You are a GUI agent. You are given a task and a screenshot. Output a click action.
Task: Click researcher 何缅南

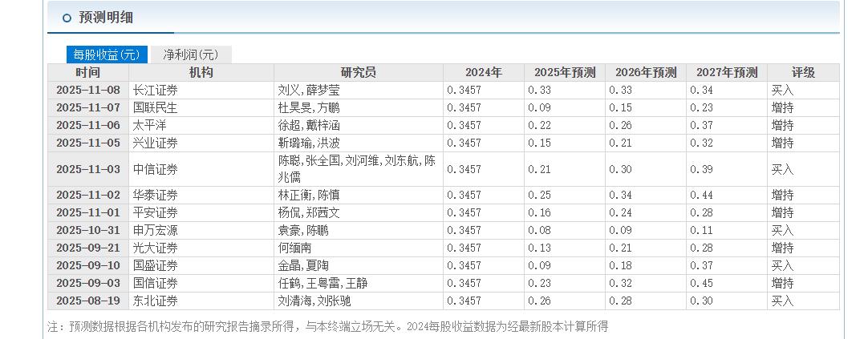[x=294, y=248]
